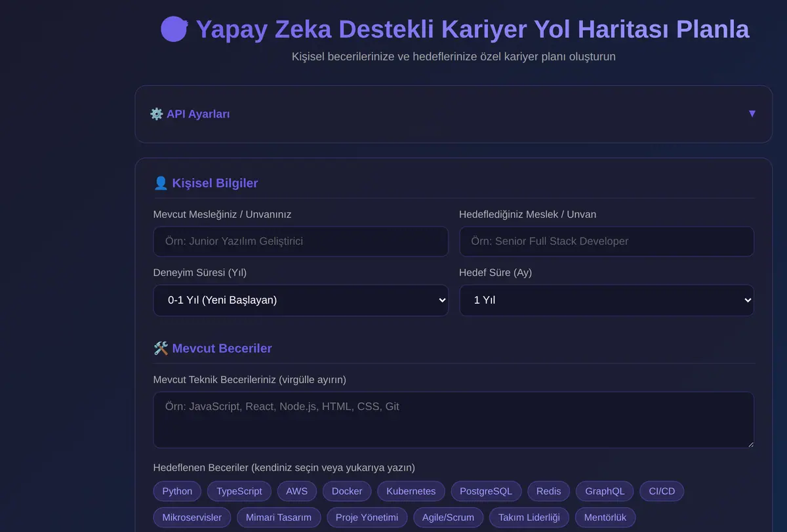Choose the Takım Liderliği skill tag
This screenshot has height=532, width=787.
[x=529, y=518]
